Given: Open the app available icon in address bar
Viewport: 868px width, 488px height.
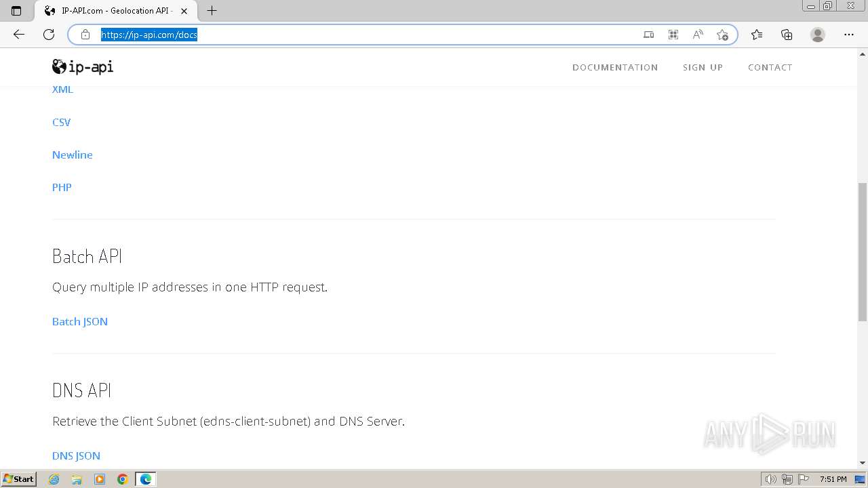Looking at the screenshot, I should click(x=649, y=35).
